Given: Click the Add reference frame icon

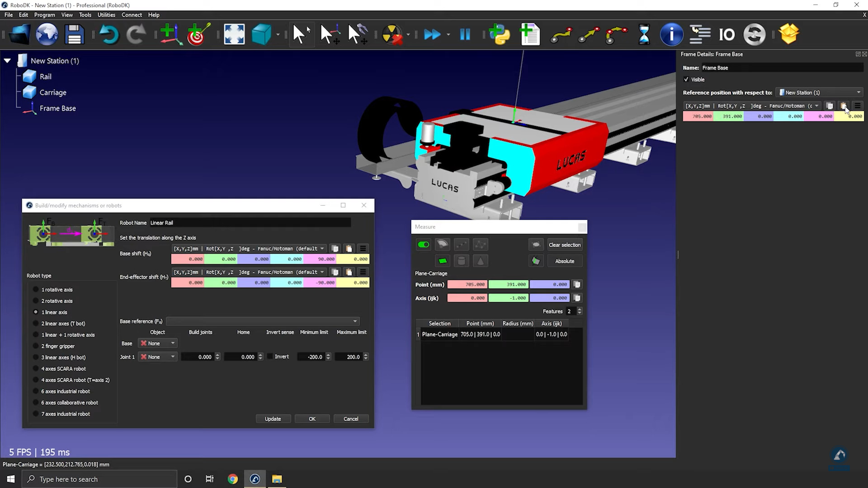Looking at the screenshot, I should coord(170,34).
